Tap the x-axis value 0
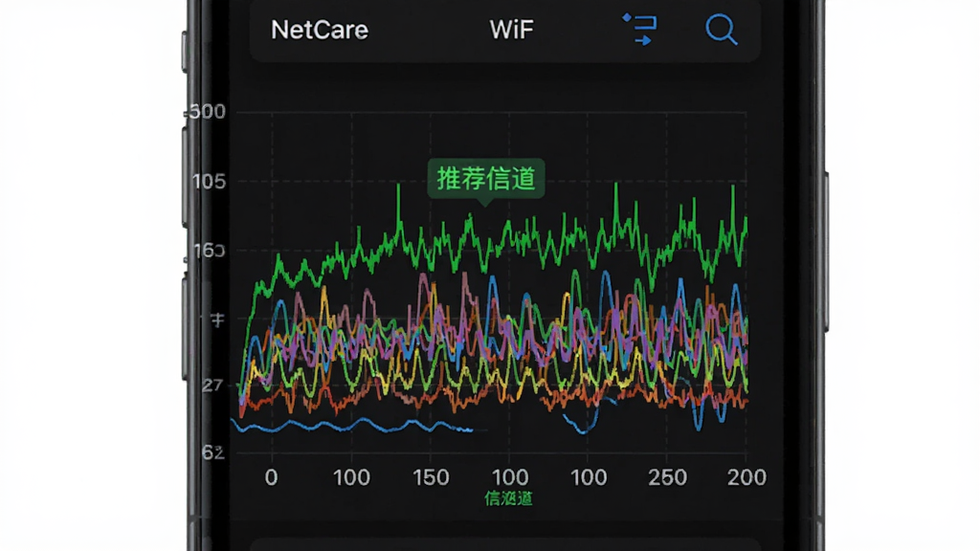 tap(271, 478)
